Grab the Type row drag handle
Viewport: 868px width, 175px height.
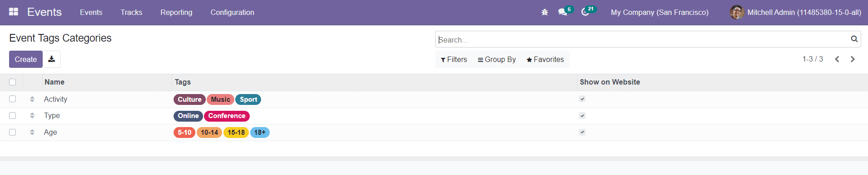32,116
